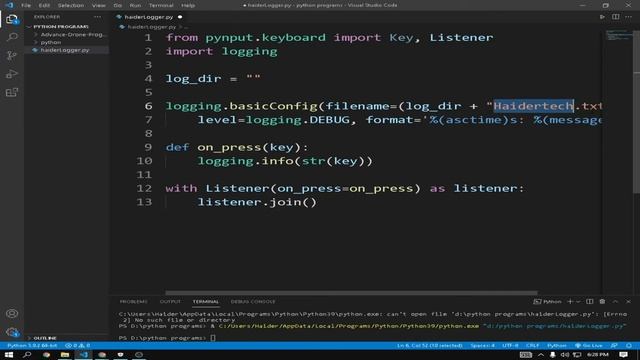
Task: Click the volume icon in system tray
Action: 564,355
